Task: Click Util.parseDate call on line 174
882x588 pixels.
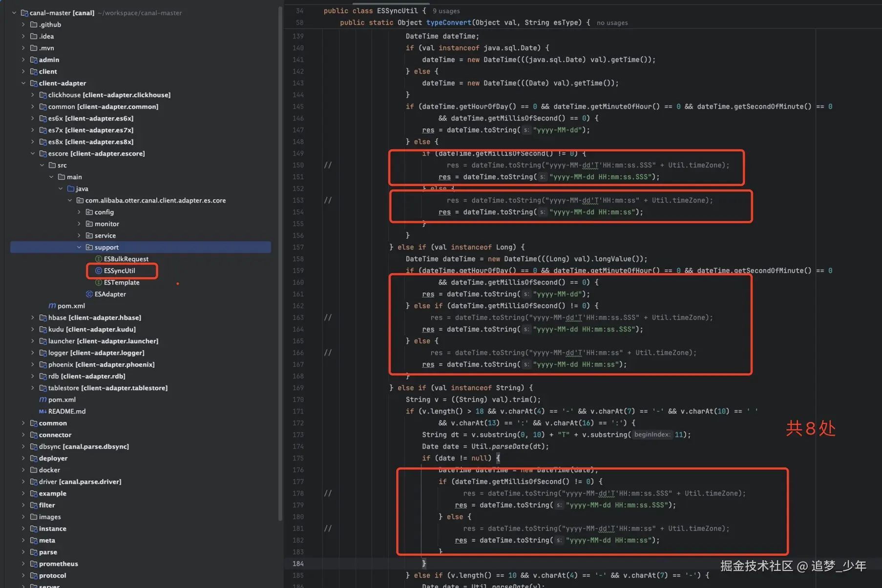Action: [x=510, y=446]
